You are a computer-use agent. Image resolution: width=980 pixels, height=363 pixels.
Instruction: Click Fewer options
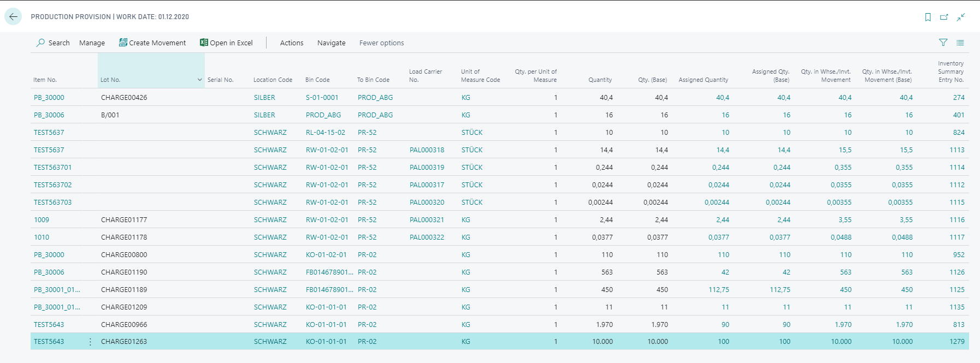(x=381, y=43)
